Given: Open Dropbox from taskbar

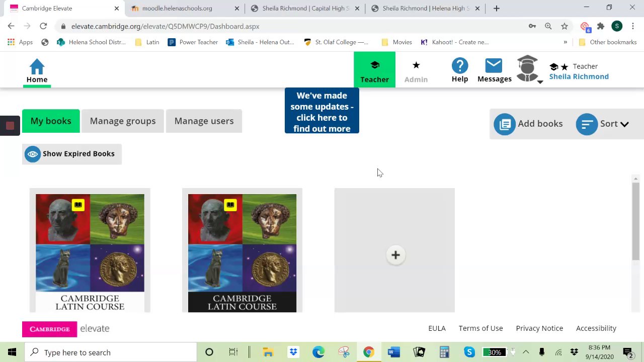Looking at the screenshot, I should pos(293,352).
